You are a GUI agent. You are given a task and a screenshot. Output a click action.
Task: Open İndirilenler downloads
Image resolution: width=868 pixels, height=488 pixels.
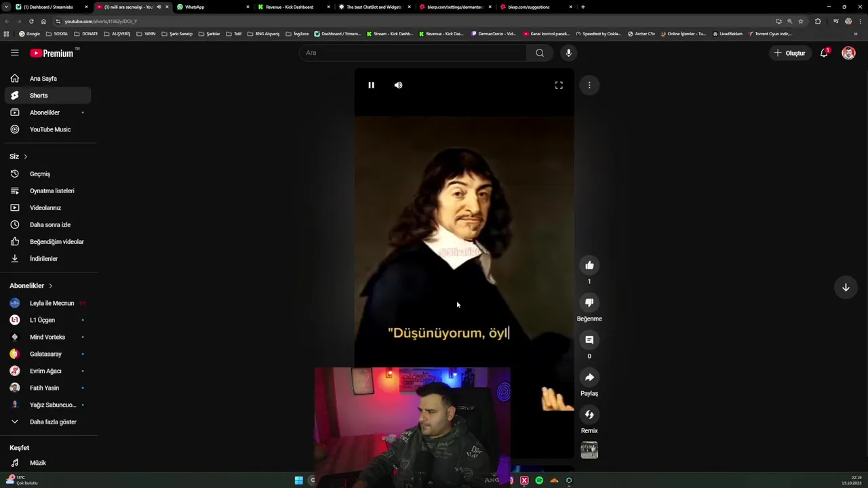[47, 259]
